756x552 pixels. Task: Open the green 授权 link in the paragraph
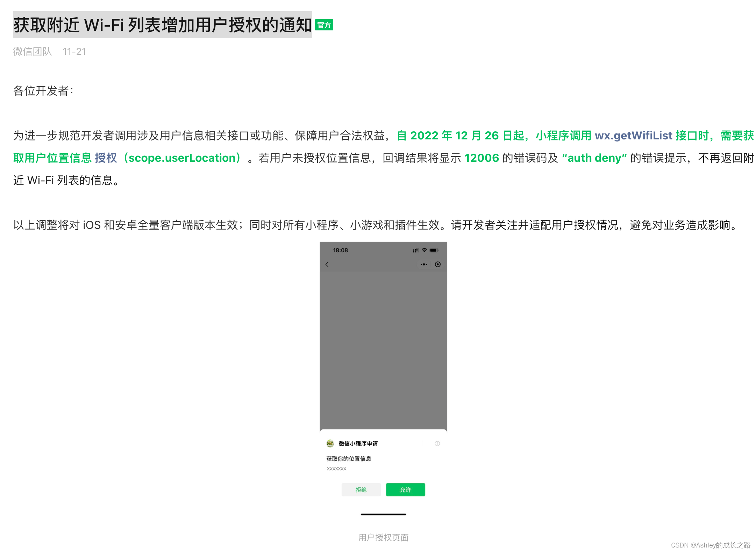[x=106, y=158]
